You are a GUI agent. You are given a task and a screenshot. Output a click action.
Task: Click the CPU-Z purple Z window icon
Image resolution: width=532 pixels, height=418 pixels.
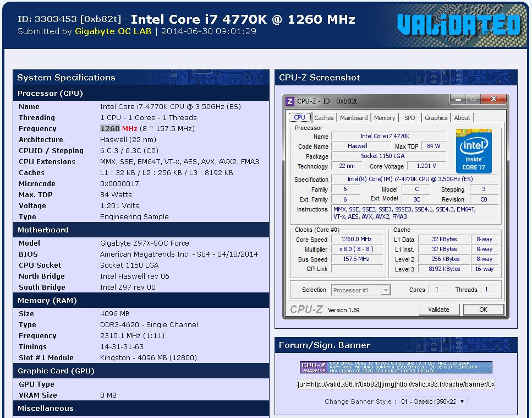290,101
